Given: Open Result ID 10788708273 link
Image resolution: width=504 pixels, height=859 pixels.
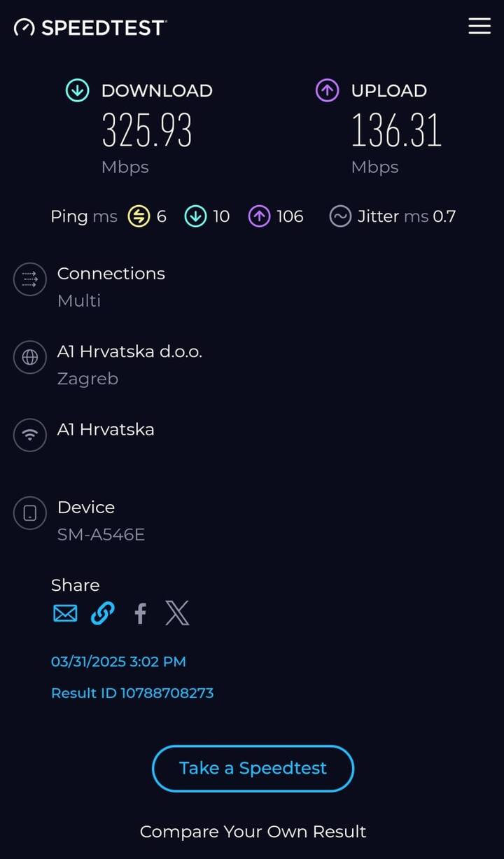Looking at the screenshot, I should [132, 693].
